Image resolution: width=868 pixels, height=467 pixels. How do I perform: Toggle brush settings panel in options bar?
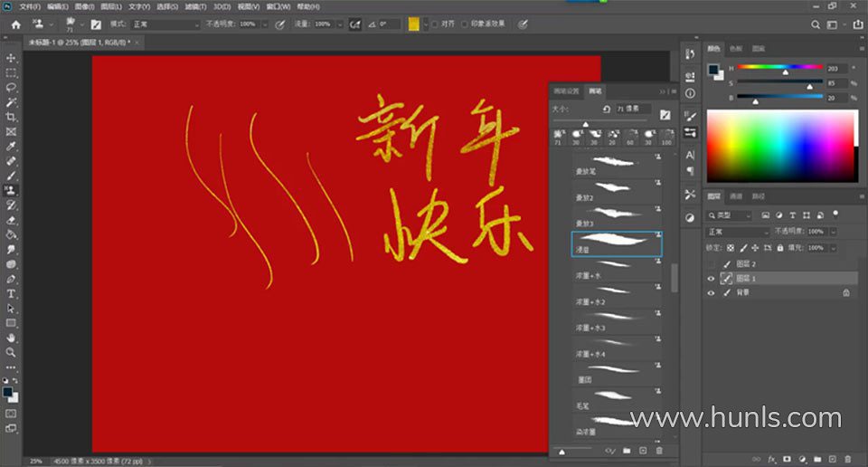click(97, 24)
